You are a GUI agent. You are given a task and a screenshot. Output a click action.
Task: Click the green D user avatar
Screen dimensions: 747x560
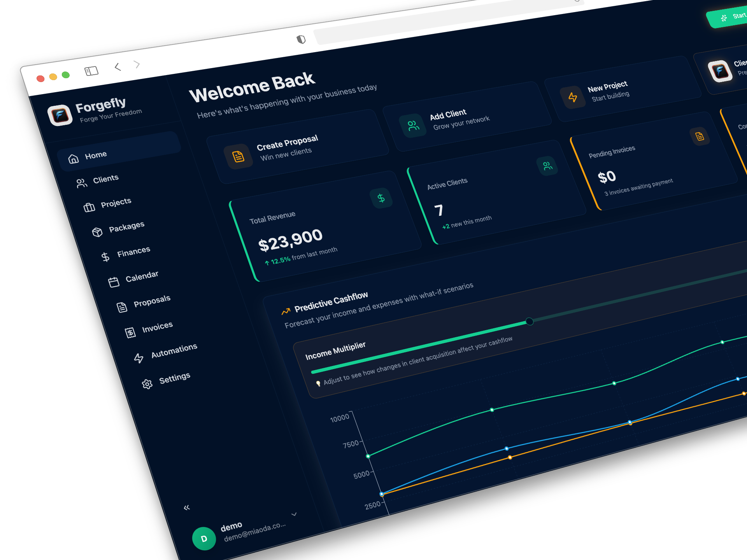(204, 539)
